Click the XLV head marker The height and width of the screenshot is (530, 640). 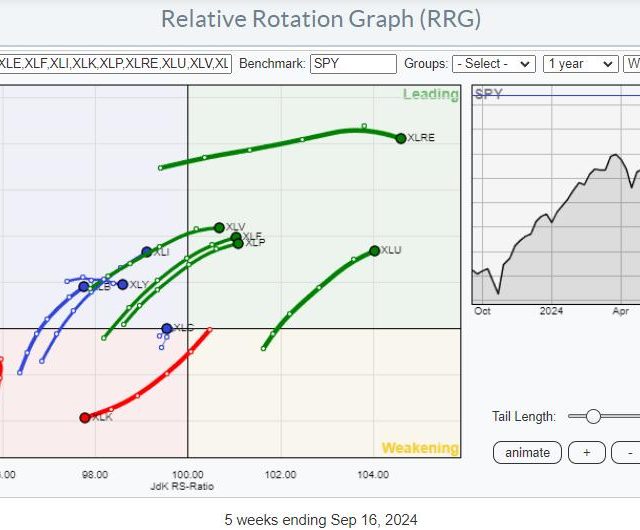click(219, 228)
